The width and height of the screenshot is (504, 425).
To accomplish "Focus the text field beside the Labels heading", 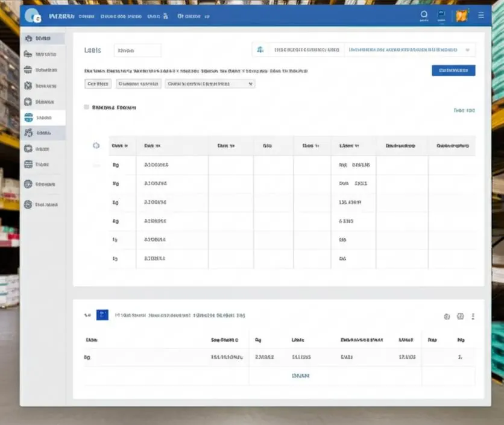I will coord(137,51).
